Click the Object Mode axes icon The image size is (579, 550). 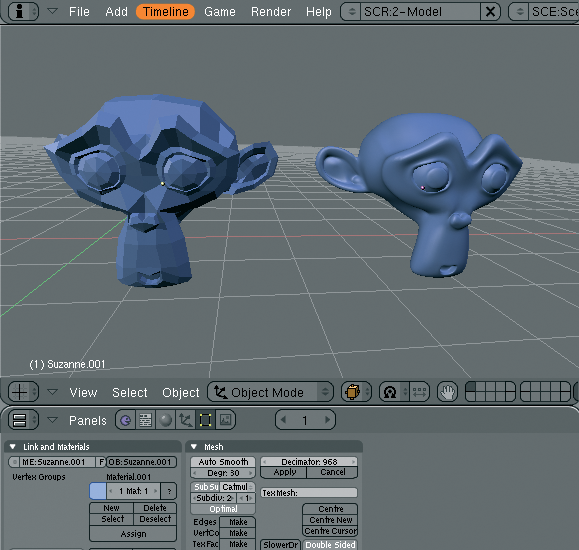tap(221, 392)
